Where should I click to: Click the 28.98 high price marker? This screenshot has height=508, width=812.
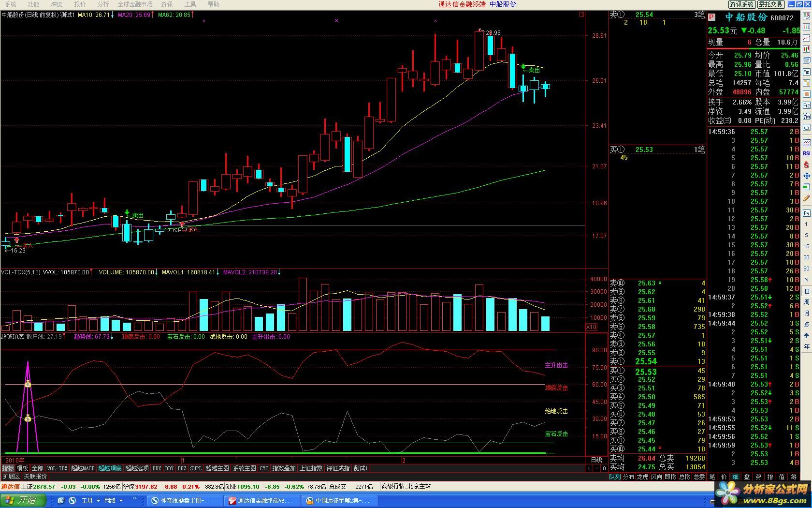tap(493, 33)
